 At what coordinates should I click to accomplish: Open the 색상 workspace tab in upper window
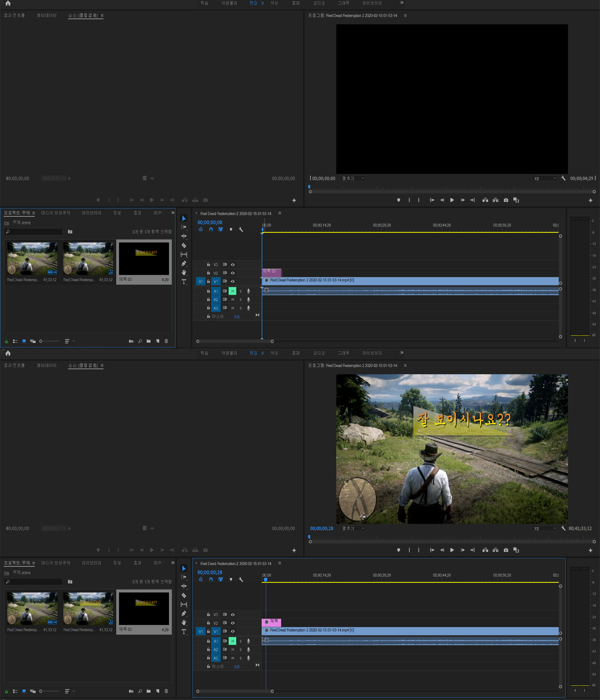click(x=274, y=3)
